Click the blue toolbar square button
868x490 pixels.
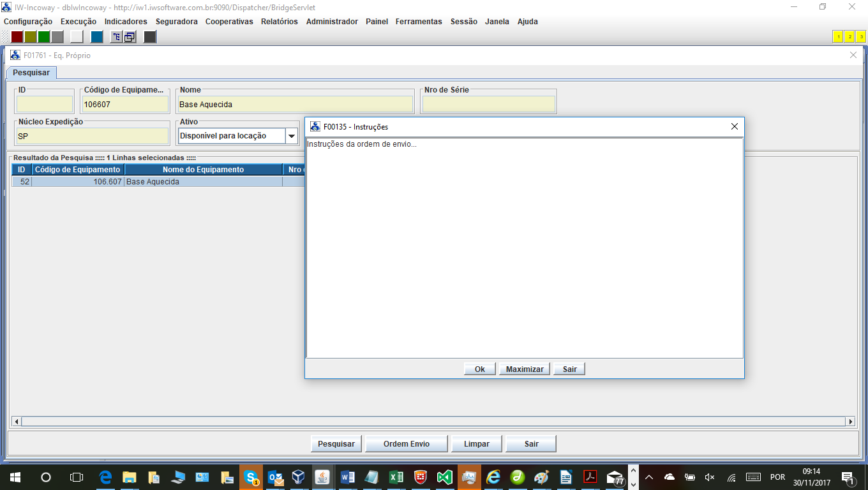pyautogui.click(x=96, y=36)
